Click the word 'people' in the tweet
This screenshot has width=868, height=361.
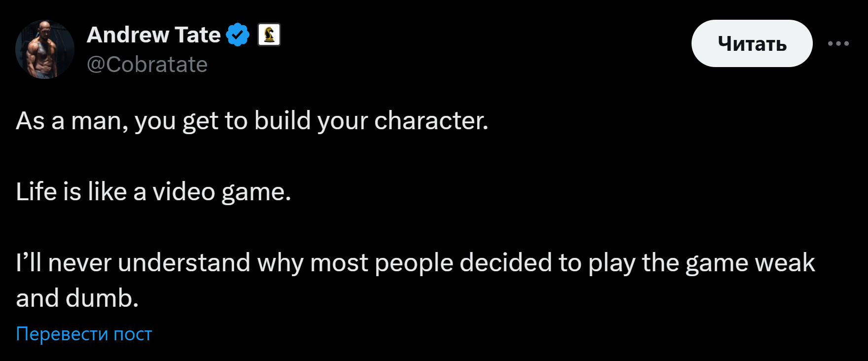coord(414,263)
